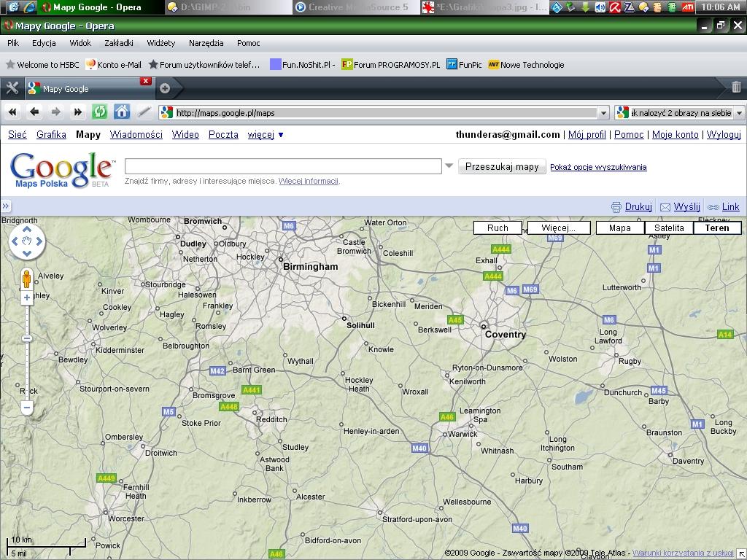Open the closed tabs trash icon

pyautogui.click(x=736, y=87)
